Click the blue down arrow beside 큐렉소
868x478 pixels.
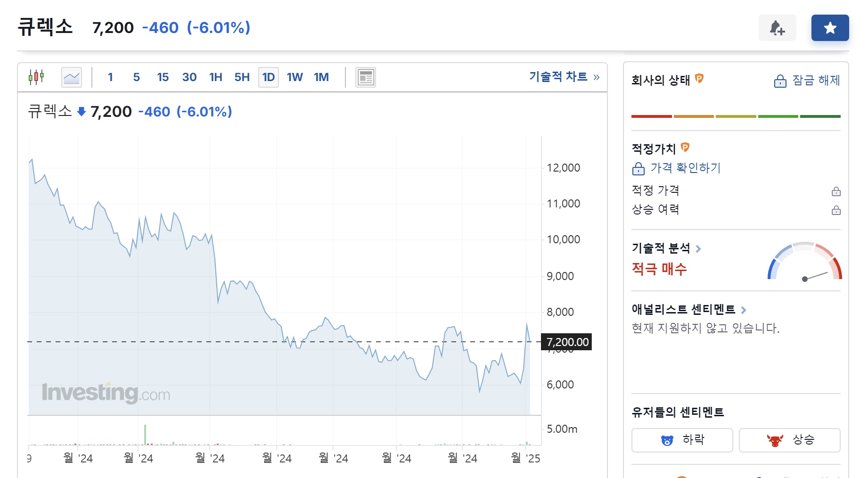click(82, 112)
